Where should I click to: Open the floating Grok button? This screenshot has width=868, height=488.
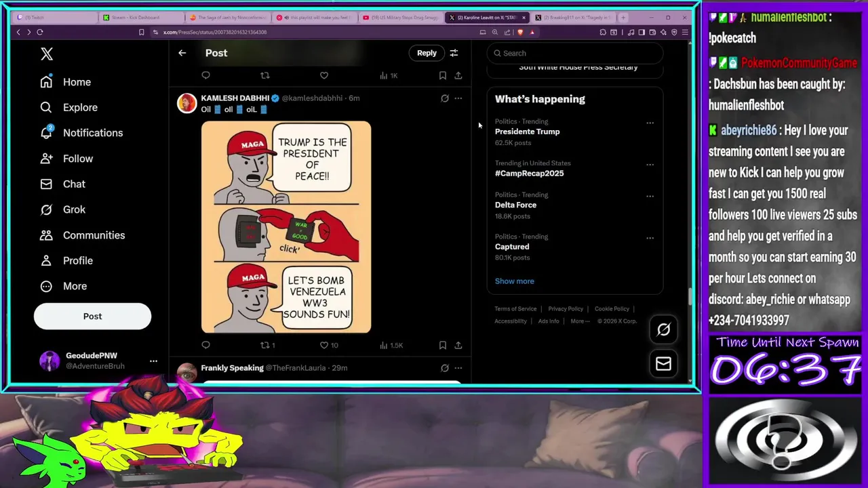pos(663,329)
